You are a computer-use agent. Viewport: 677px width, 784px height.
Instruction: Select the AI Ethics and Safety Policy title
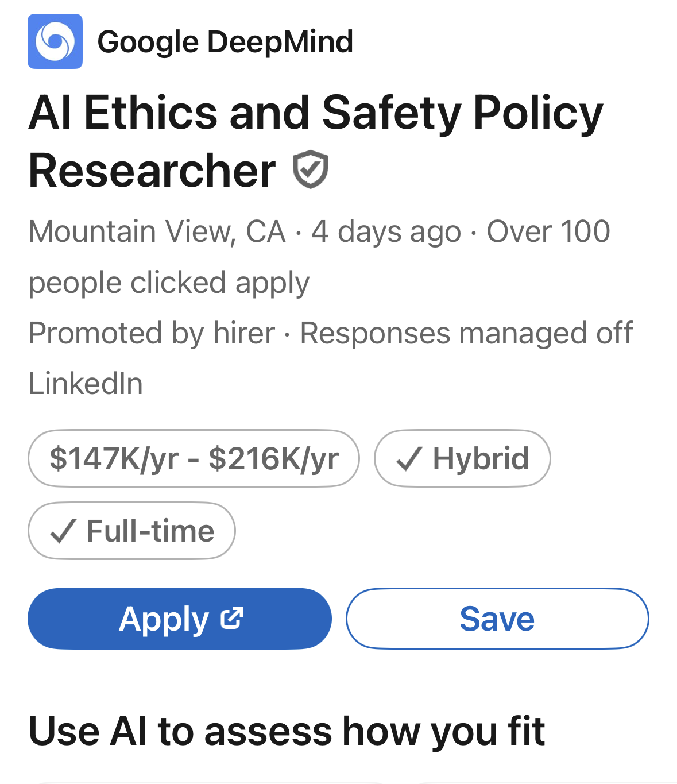(x=316, y=113)
